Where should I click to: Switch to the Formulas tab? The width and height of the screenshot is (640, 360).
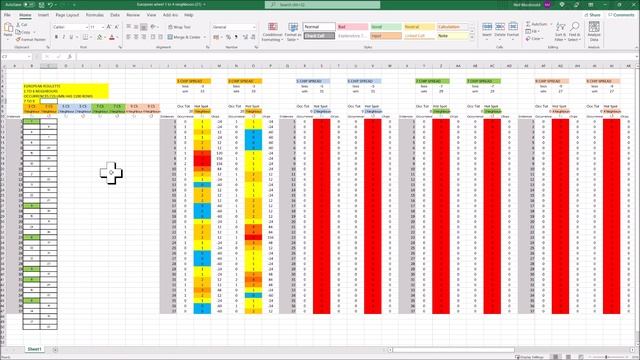coord(95,15)
